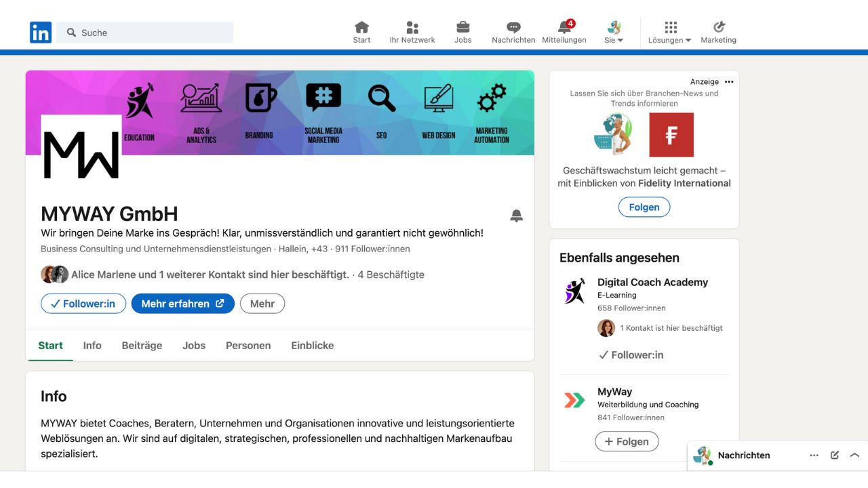Toggle the MYWAY page notification bell
The image size is (868, 488).
point(516,216)
